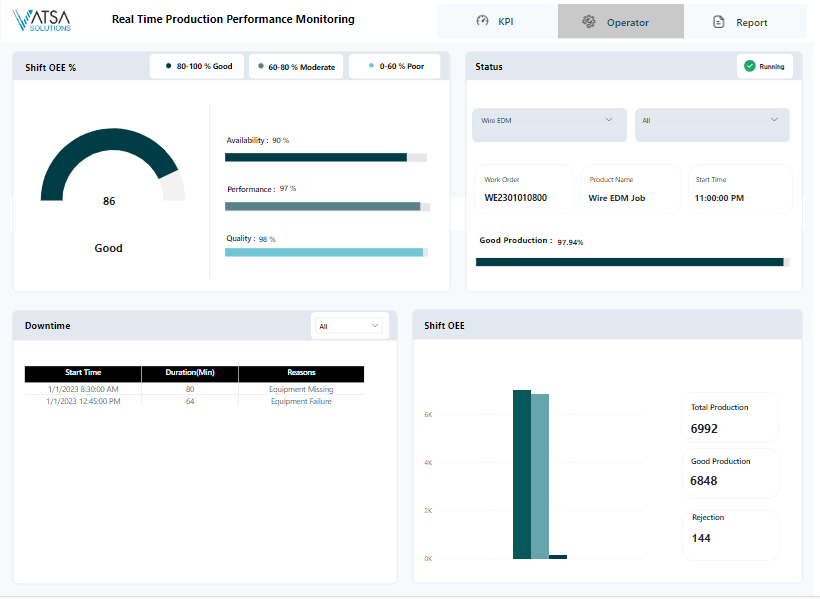Select the 0-60 % Poor legend

click(x=395, y=66)
